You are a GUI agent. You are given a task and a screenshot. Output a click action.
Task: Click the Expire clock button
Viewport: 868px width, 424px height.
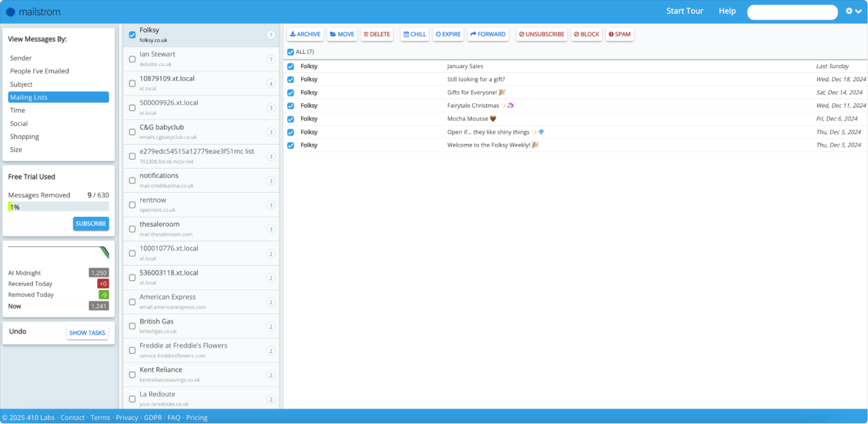pyautogui.click(x=448, y=34)
